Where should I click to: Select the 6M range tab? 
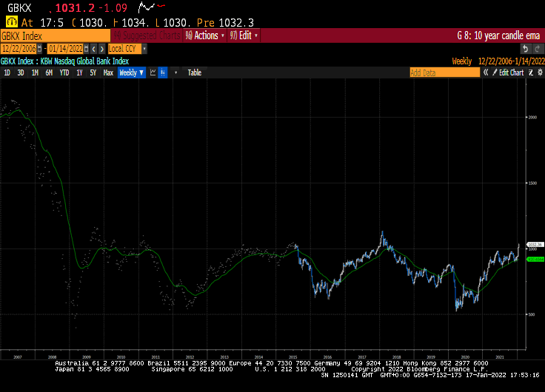pos(49,72)
